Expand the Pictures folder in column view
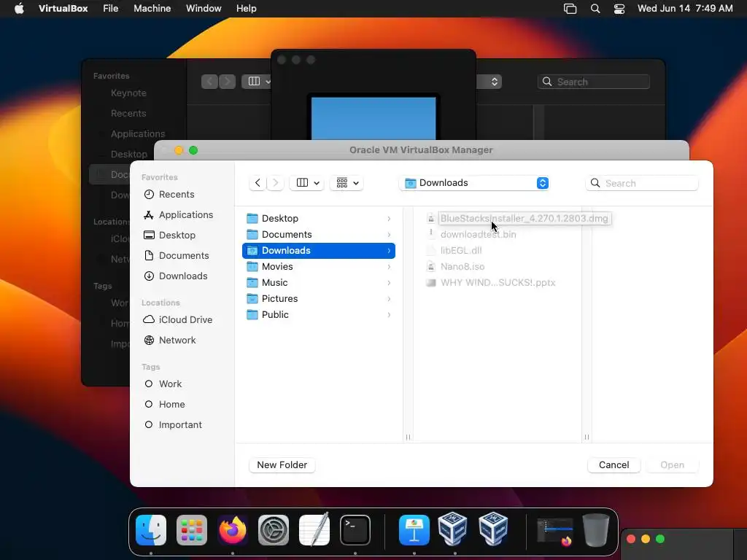 tap(319, 298)
